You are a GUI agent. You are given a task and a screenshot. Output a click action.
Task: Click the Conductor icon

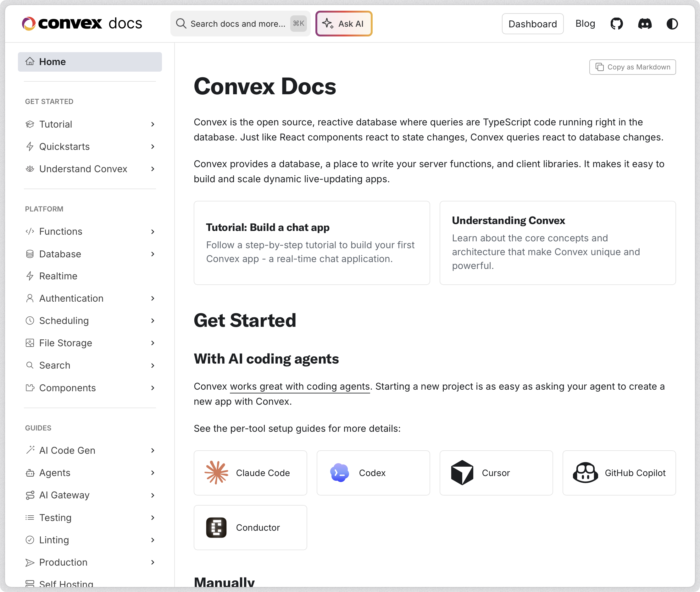(216, 527)
